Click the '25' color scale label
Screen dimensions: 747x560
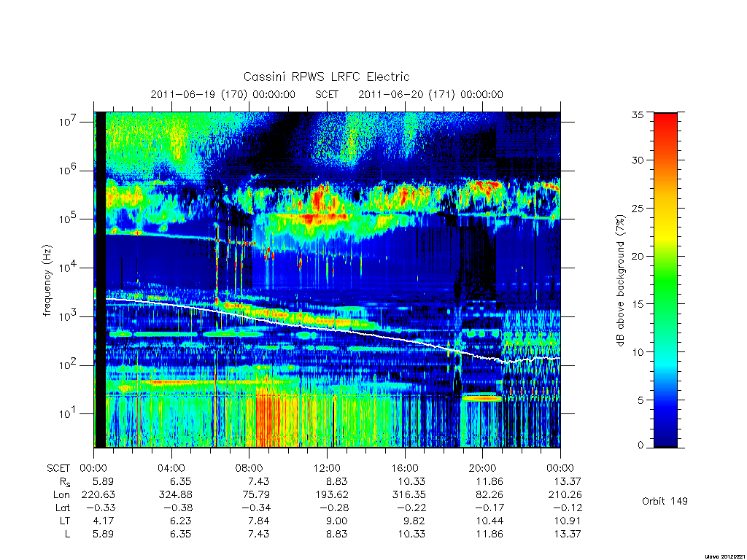[638, 208]
